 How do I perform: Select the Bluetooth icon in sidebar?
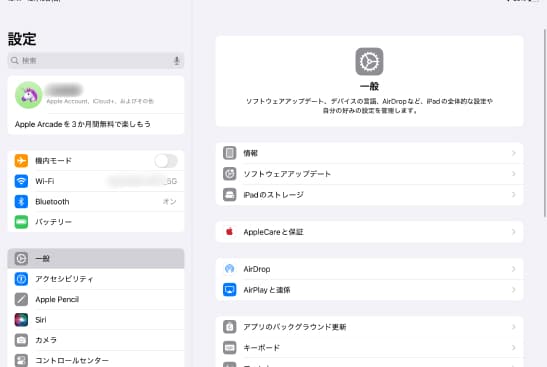pos(21,202)
